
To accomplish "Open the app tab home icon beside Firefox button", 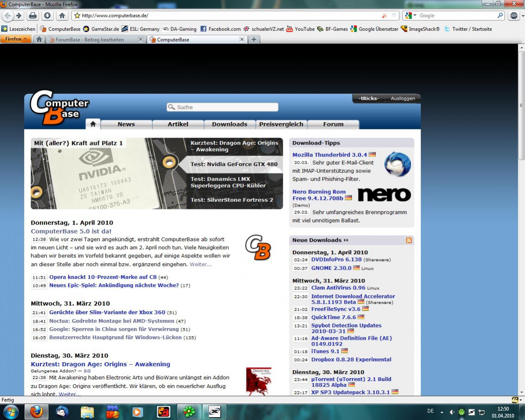I will pos(39,39).
